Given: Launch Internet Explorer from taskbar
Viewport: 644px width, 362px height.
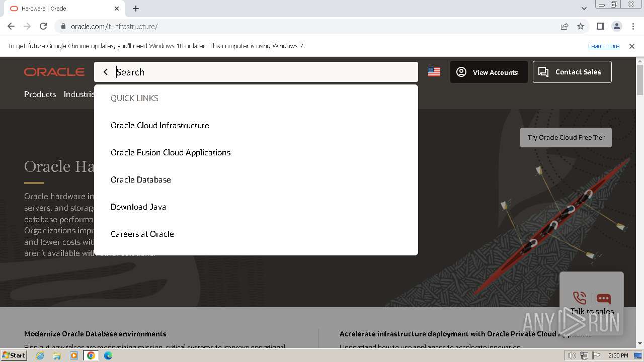Looking at the screenshot, I should [40, 355].
